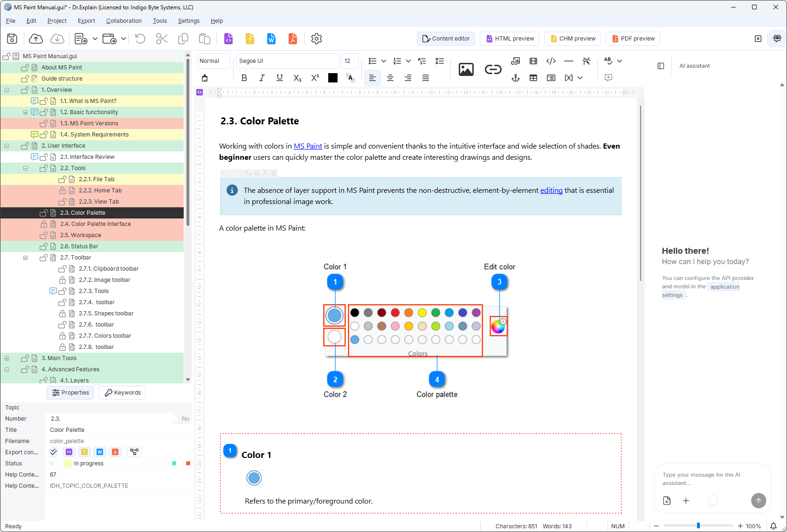Toggle Word export in the topic properties

pyautogui.click(x=100, y=452)
